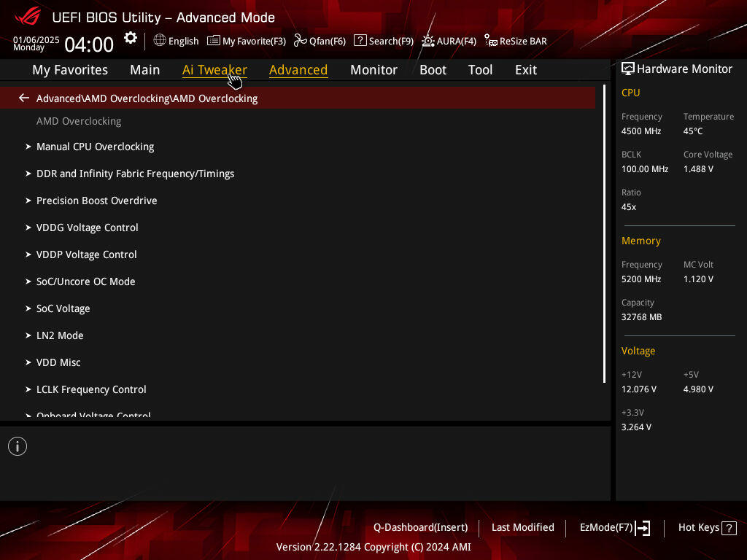View Last Modified settings
Image resolution: width=747 pixels, height=560 pixels.
522,528
